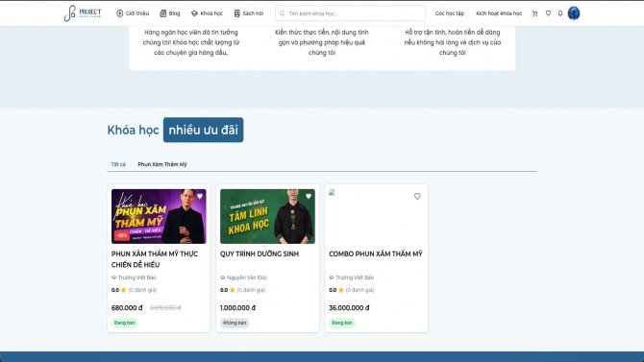This screenshot has height=362, width=644.
Task: Open the Sách nói section
Action: 249,13
